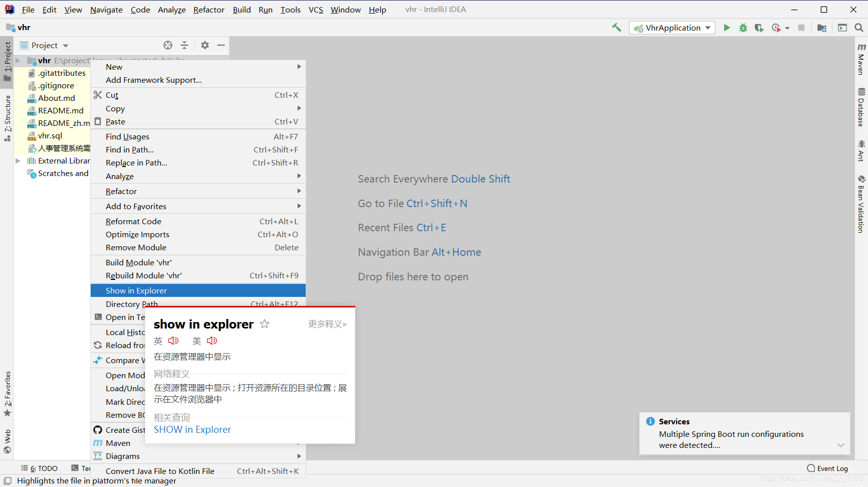Click the Diagrams context menu entry
868x487 pixels.
[x=198, y=456]
